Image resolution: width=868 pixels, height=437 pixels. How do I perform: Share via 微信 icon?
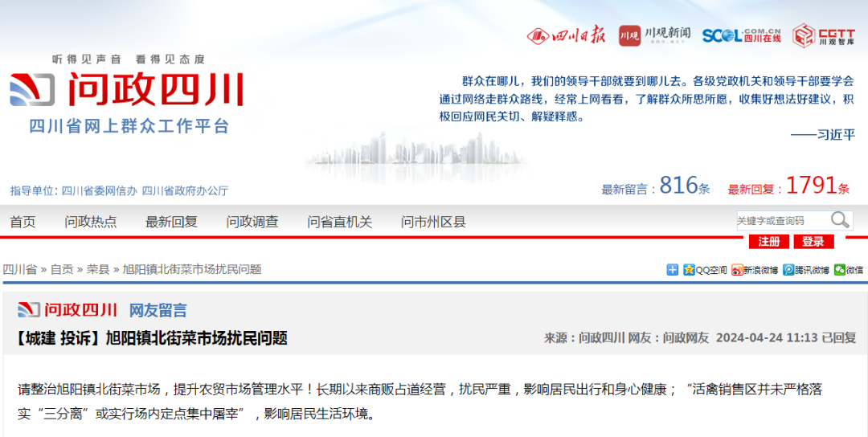coord(849,270)
